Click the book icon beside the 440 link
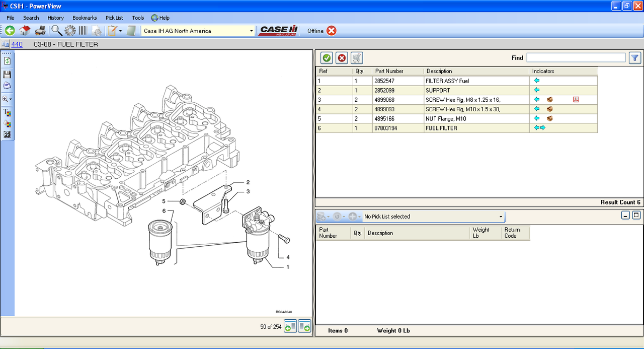The width and height of the screenshot is (644, 349). [6, 44]
